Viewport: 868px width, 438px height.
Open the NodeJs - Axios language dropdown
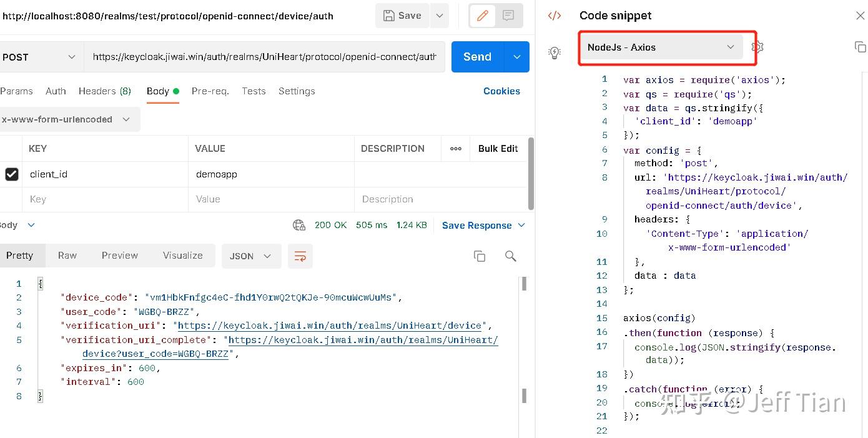tap(661, 47)
